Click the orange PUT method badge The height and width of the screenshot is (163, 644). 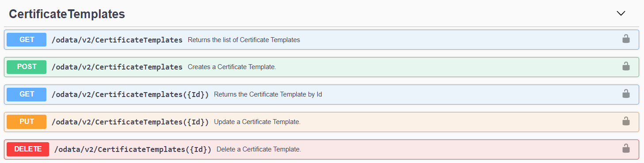click(27, 122)
